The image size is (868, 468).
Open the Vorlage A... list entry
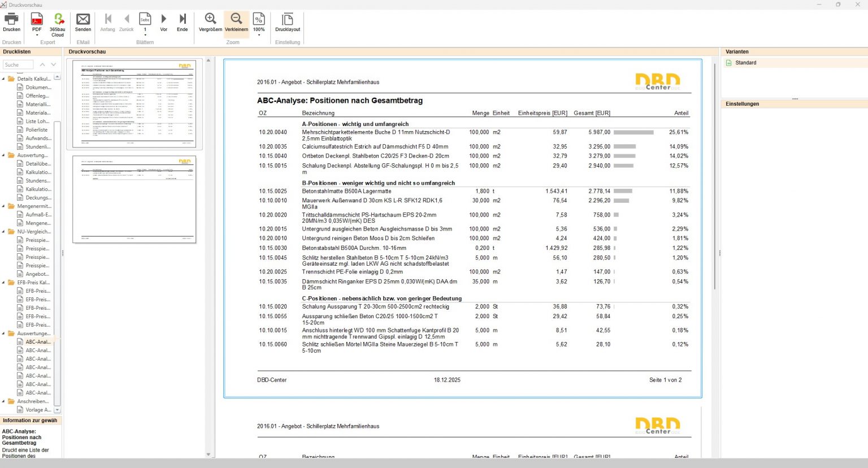(38, 410)
